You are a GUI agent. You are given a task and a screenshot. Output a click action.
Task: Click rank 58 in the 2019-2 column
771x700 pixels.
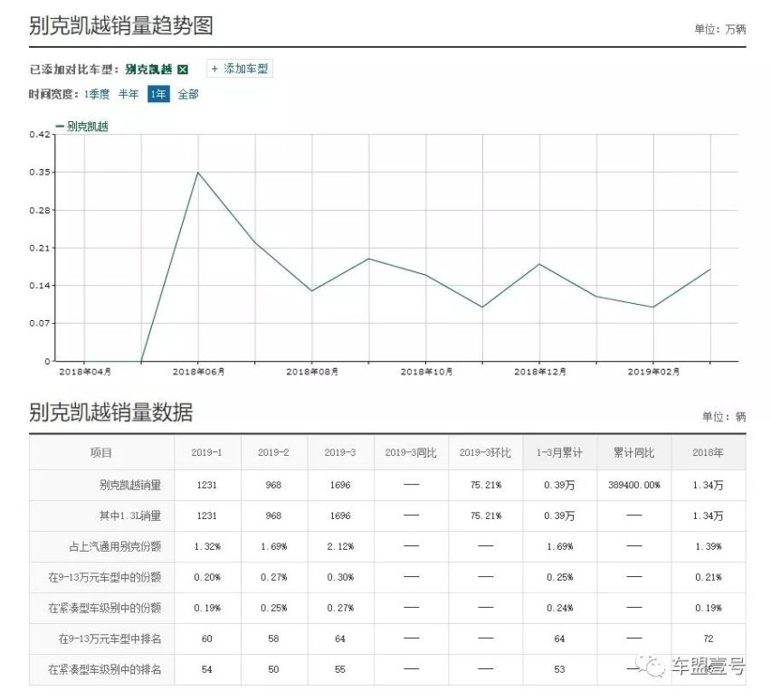pos(273,639)
